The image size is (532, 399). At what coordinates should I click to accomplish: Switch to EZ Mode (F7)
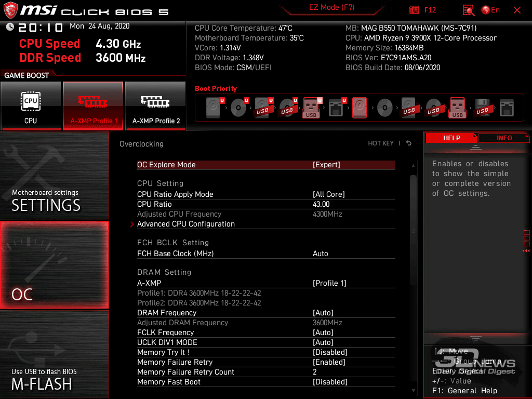[x=332, y=7]
